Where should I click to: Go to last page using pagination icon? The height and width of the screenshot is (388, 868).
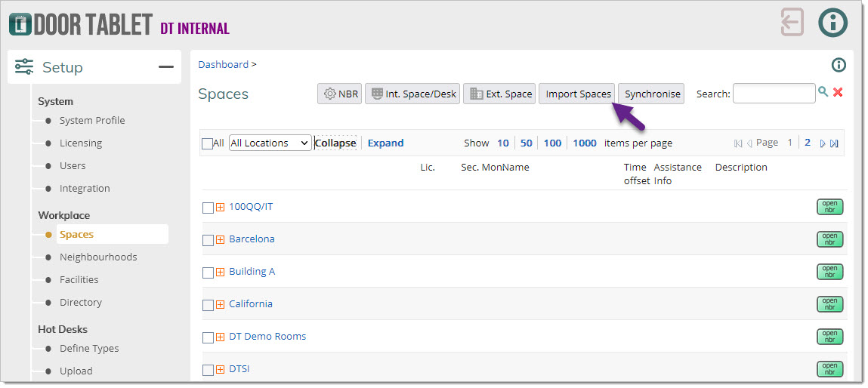click(834, 143)
